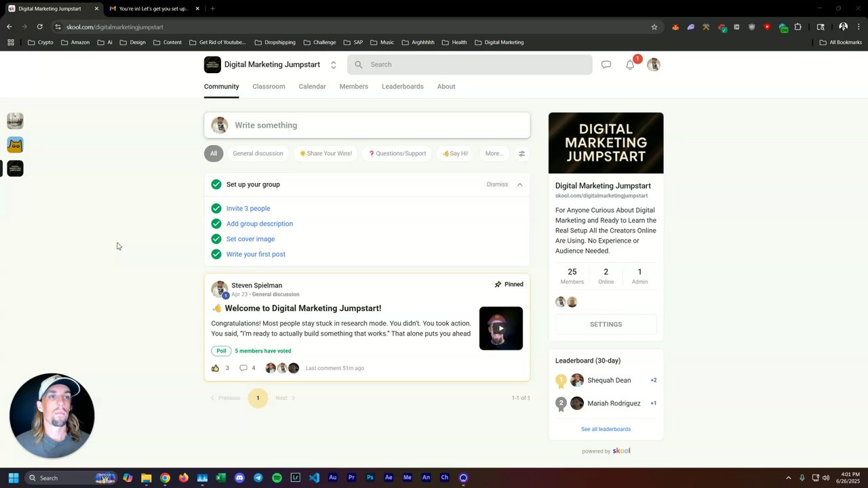Click the SETTINGS button

606,325
